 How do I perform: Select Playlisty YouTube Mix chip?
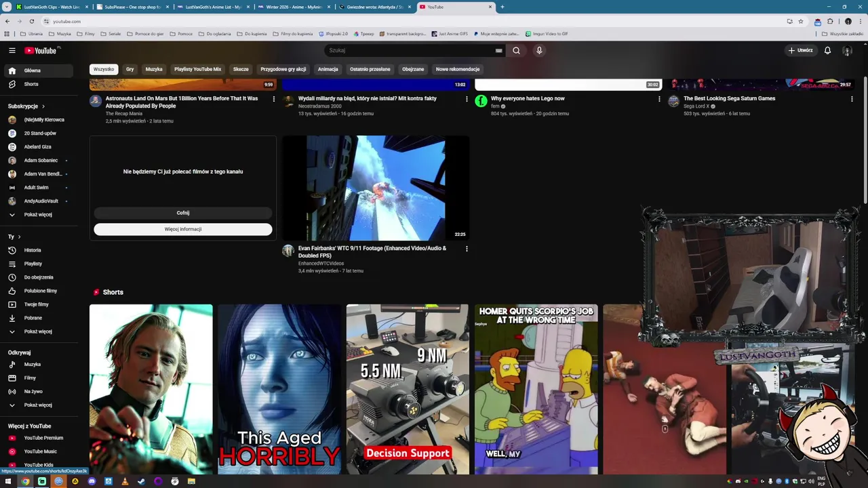(198, 69)
